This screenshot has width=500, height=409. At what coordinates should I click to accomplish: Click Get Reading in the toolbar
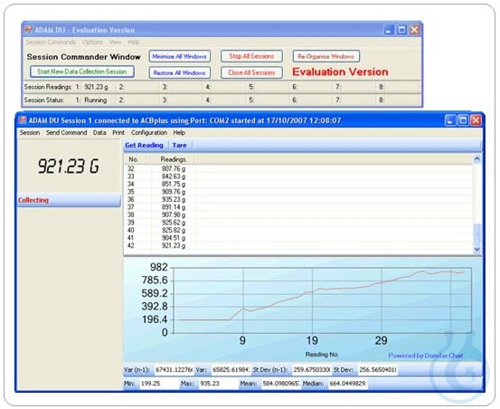144,145
